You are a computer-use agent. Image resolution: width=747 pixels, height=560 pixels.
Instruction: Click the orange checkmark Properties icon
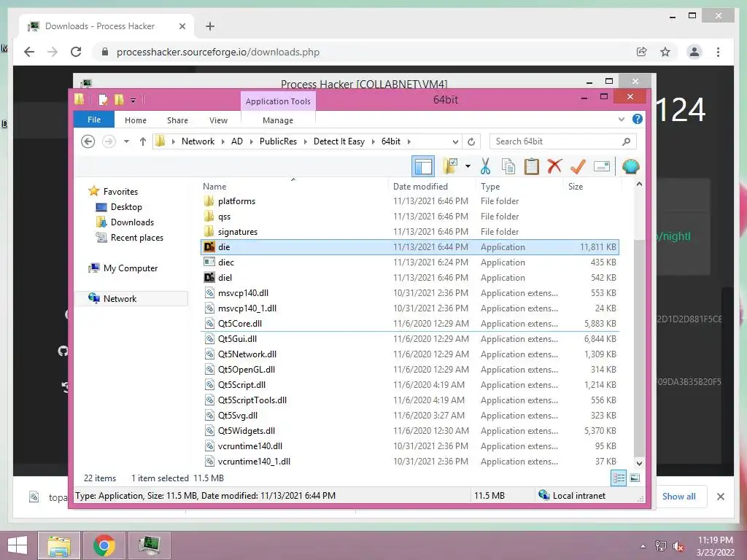pyautogui.click(x=578, y=166)
